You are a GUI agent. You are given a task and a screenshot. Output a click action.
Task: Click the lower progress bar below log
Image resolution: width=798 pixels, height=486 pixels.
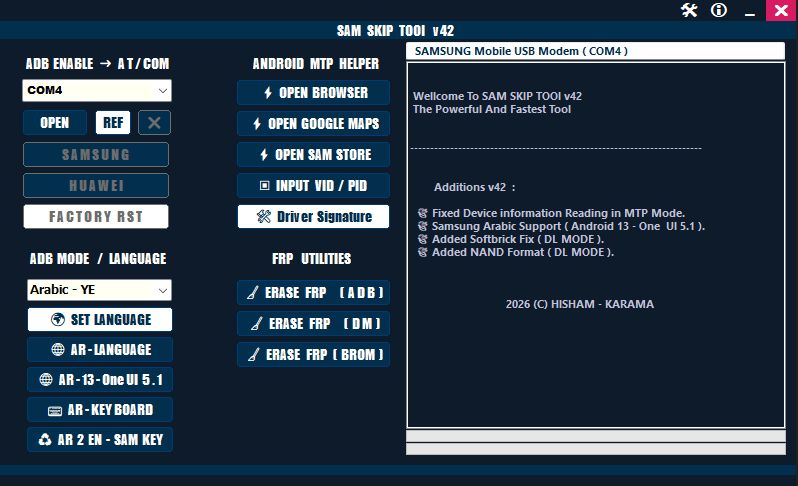[x=596, y=449]
